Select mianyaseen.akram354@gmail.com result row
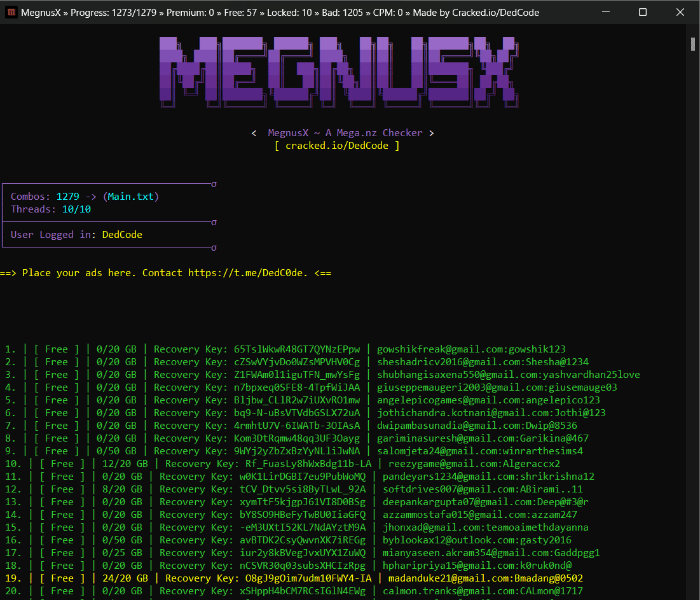The image size is (700, 600). [302, 553]
